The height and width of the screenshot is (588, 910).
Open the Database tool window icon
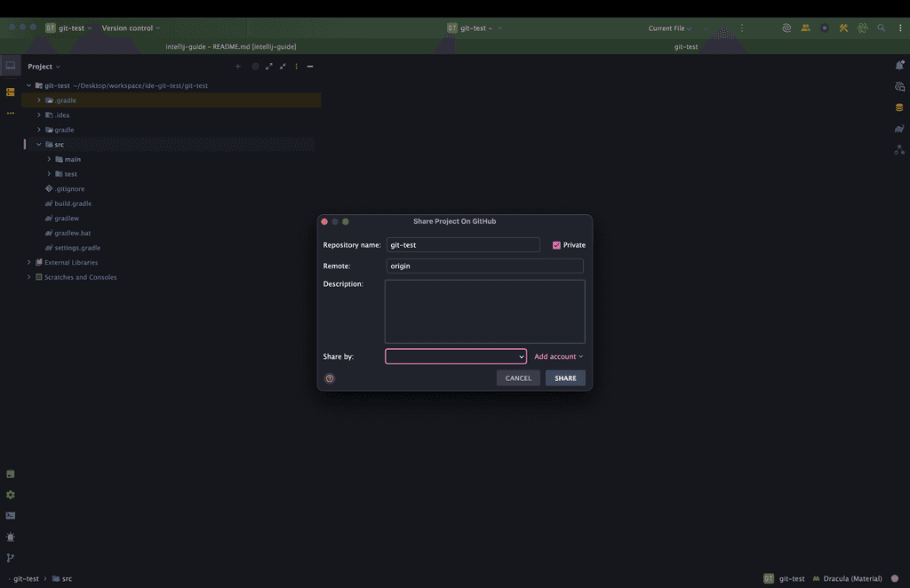[899, 107]
